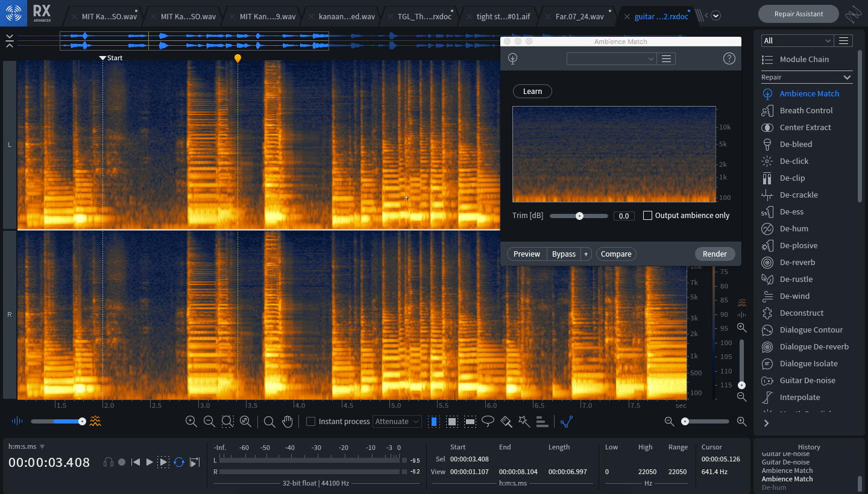The width and height of the screenshot is (868, 494).
Task: Open the tab overflow list dropdown
Action: click(x=715, y=16)
